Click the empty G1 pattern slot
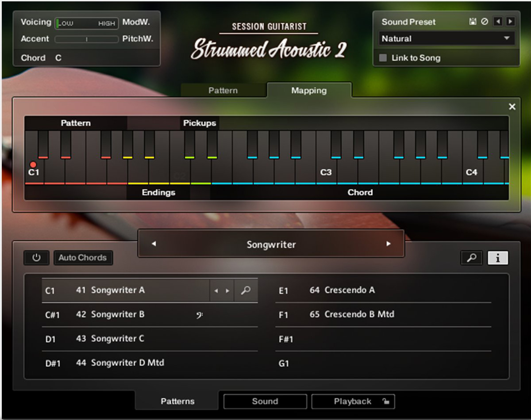This screenshot has width=531, height=420. [x=383, y=363]
